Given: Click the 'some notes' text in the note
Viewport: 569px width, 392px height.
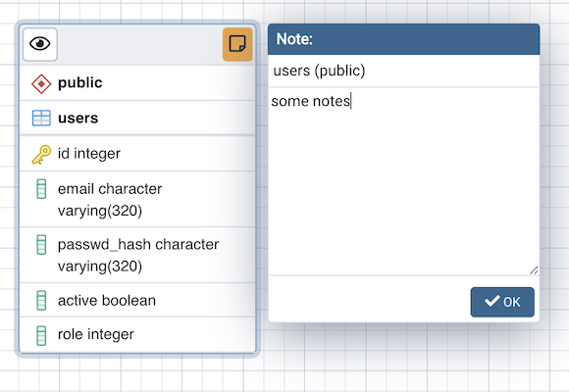Looking at the screenshot, I should coord(311,101).
